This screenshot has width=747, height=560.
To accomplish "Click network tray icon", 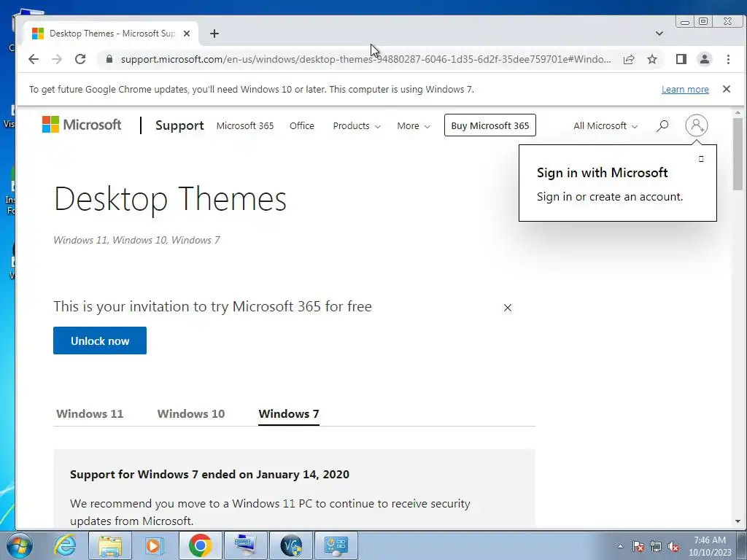I will (656, 546).
